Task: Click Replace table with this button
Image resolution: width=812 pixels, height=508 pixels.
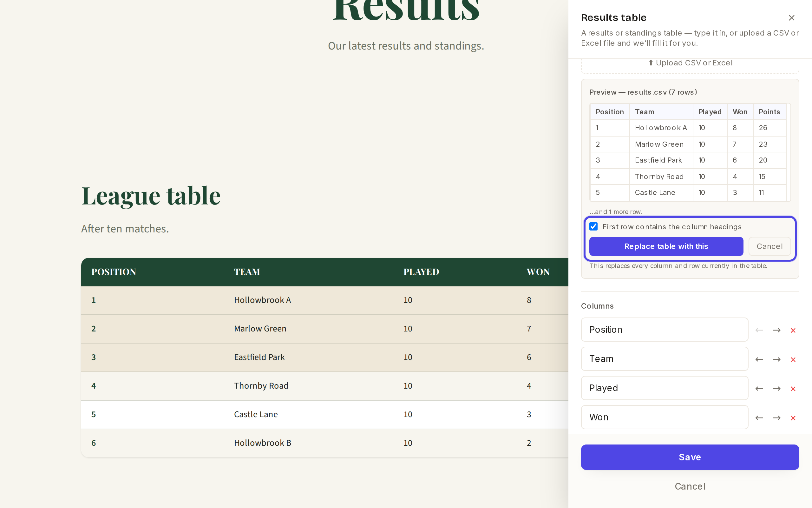Action: (666, 246)
